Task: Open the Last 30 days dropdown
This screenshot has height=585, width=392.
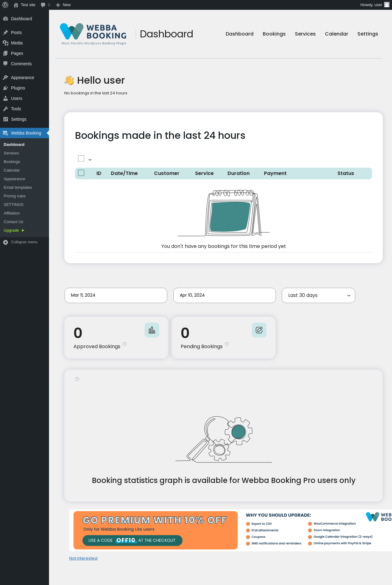Action: point(318,295)
